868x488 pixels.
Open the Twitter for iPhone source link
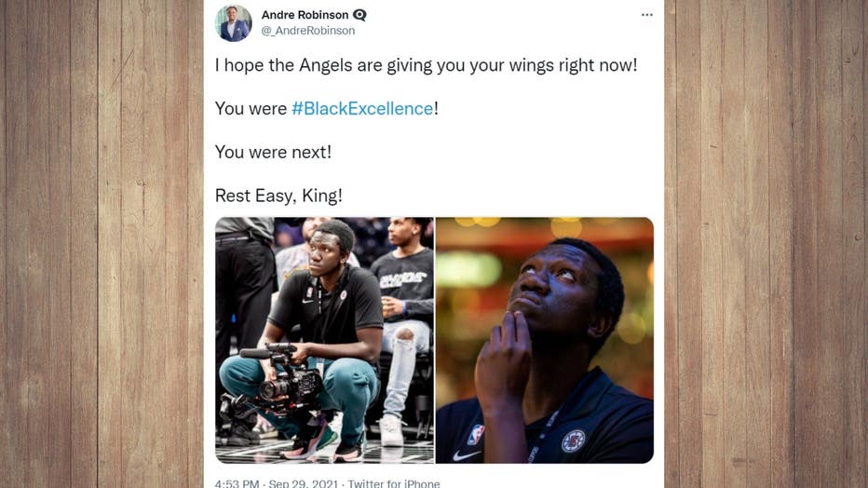tap(394, 483)
